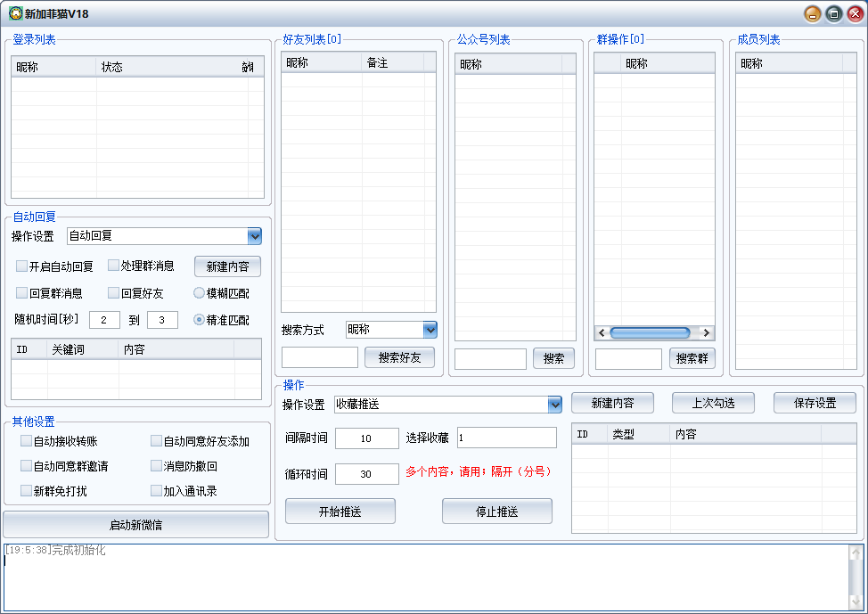
Task: Expand the 搜索方式 dropdown showing 昵称
Action: point(430,330)
